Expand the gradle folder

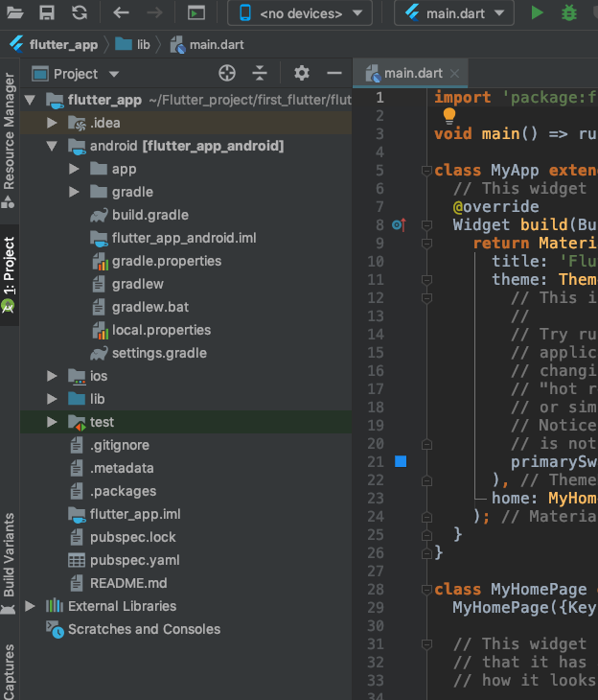click(x=74, y=192)
